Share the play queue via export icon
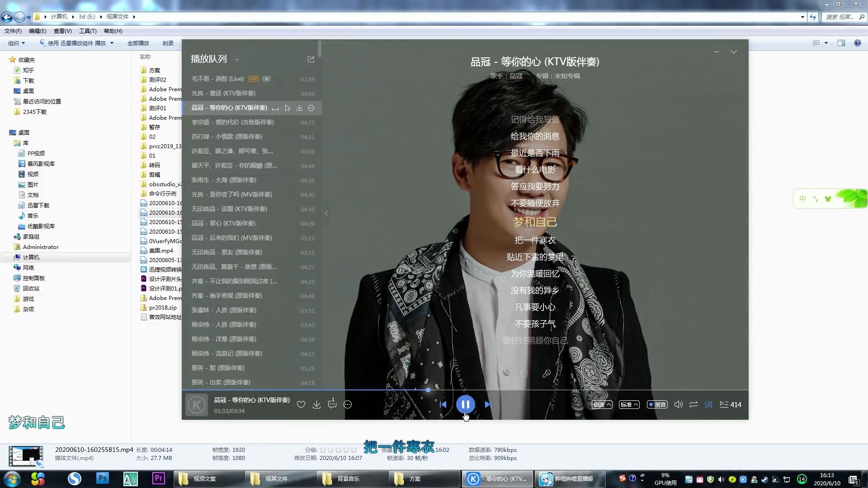The height and width of the screenshot is (488, 868). [311, 59]
